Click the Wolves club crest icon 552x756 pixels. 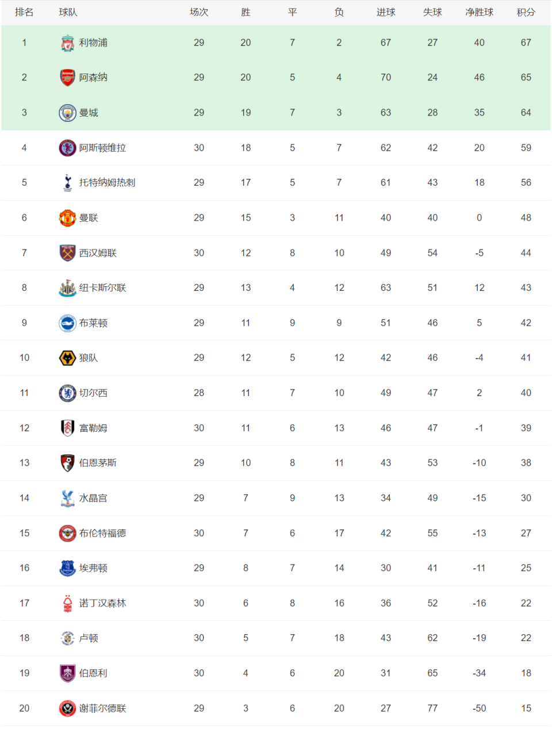pos(68,358)
